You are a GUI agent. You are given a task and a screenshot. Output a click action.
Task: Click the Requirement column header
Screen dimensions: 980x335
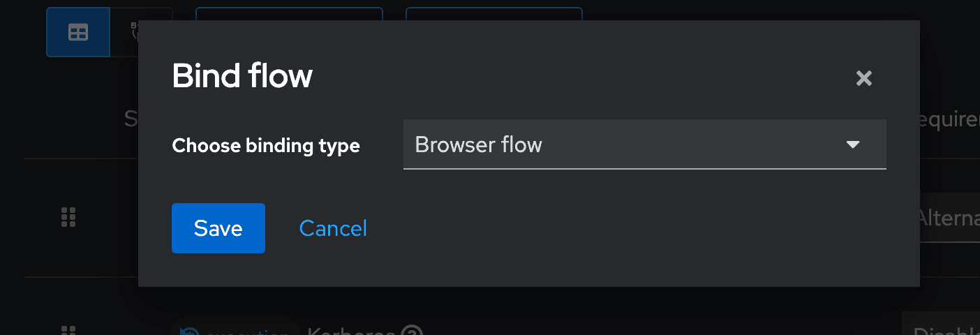pos(949,120)
